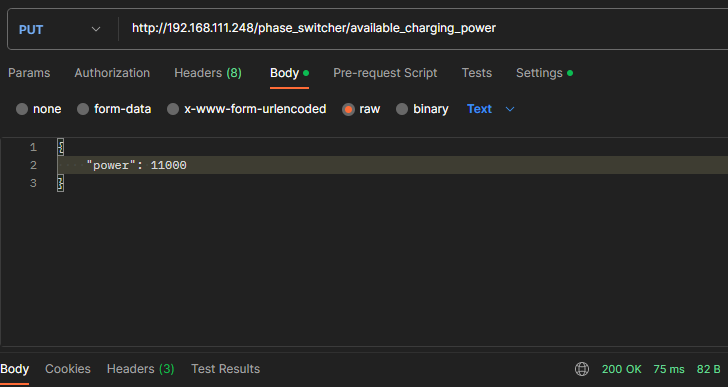This screenshot has height=387, width=728.
Task: Show the Test Results tab
Action: coord(226,369)
